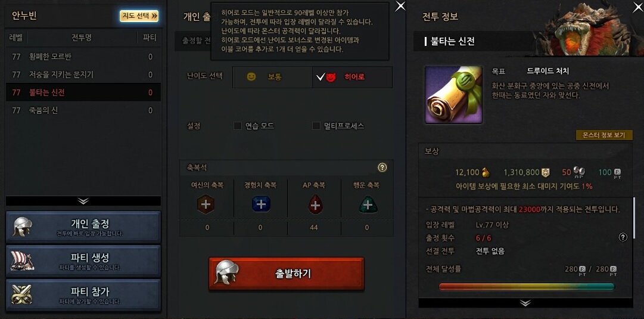The width and height of the screenshot is (644, 319).
Task: Add a 여신의 축복 blessing stone
Action: coord(206,205)
